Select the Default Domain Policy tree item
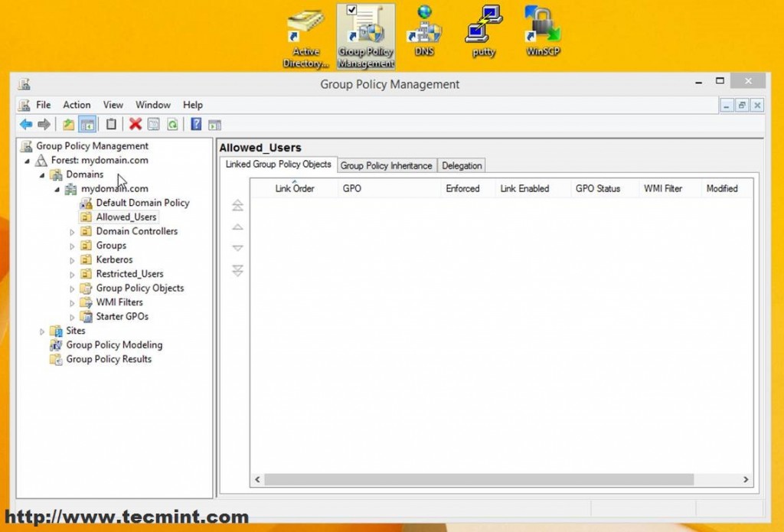This screenshot has width=784, height=532. click(141, 203)
